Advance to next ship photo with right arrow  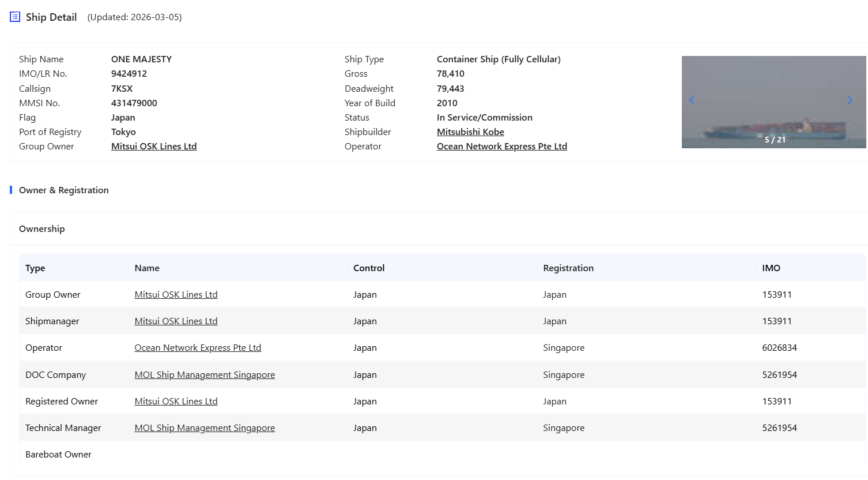pyautogui.click(x=850, y=100)
